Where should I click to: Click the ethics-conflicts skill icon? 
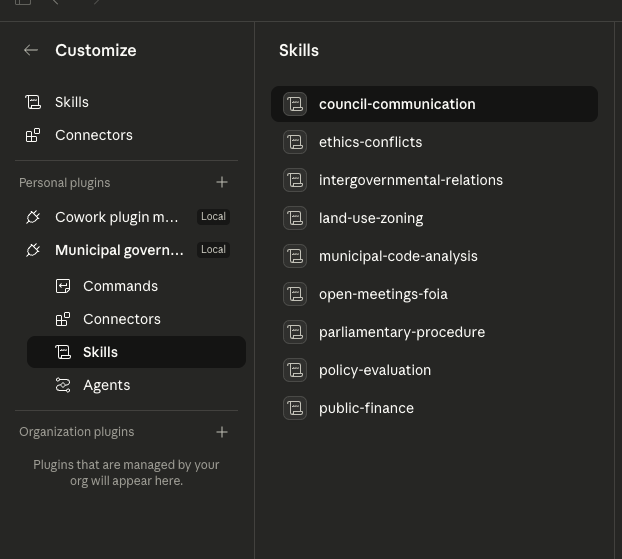click(295, 142)
